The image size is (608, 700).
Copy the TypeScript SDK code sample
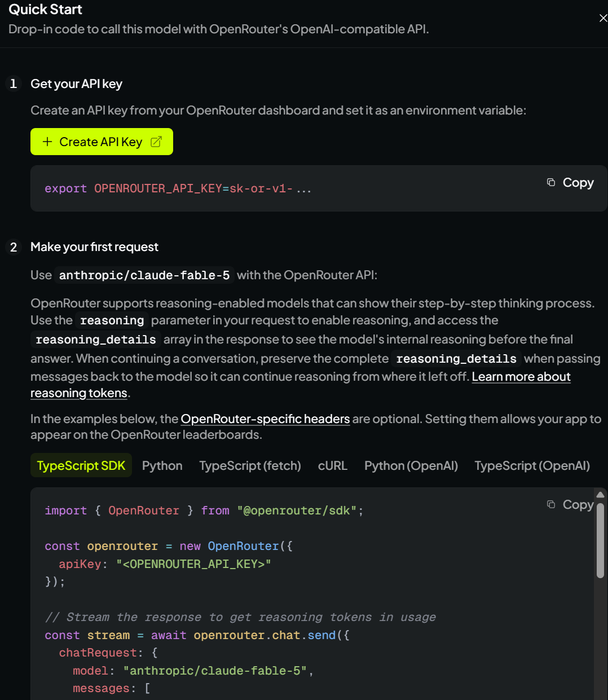(570, 504)
